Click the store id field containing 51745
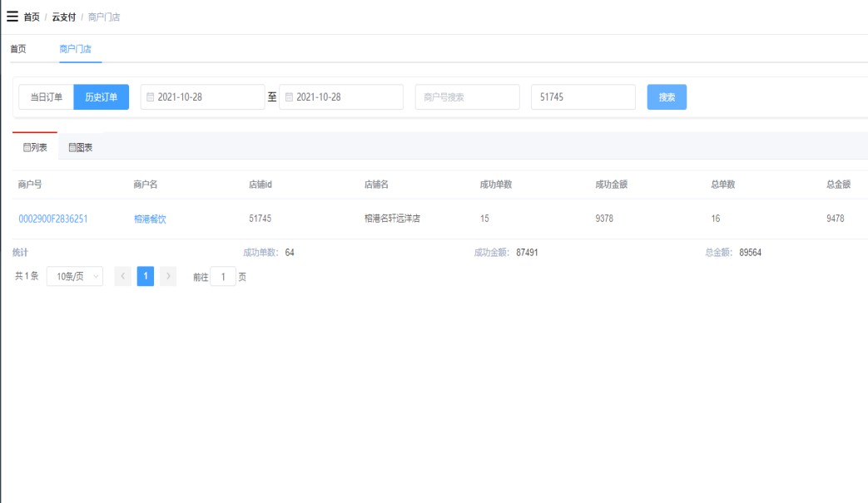The image size is (868, 503). (x=583, y=97)
